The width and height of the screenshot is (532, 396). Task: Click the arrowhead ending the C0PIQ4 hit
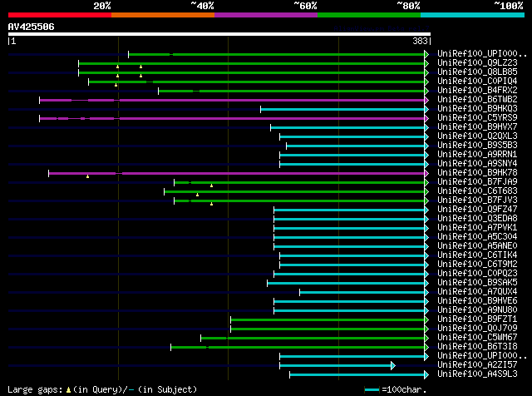coord(426,82)
